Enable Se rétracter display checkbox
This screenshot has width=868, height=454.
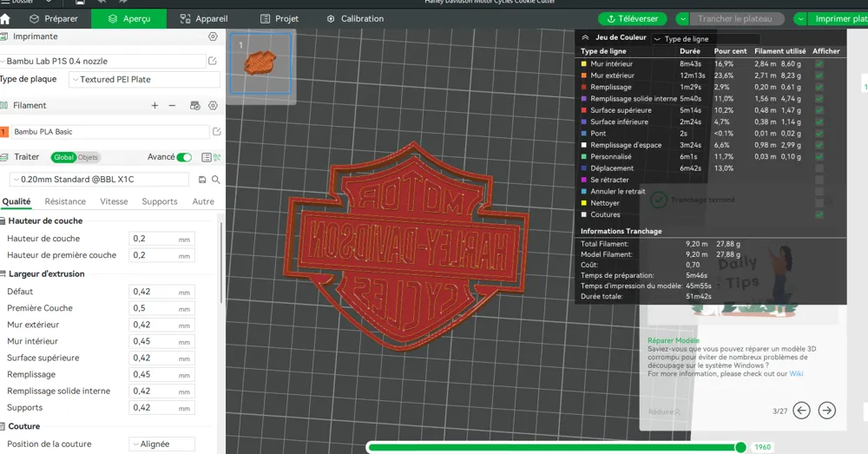coord(819,180)
